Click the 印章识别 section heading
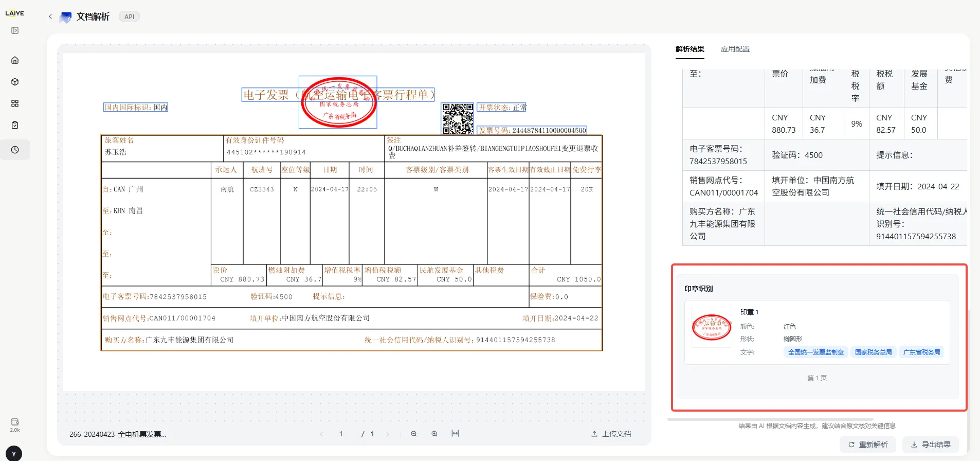This screenshot has width=980, height=461. coord(698,289)
